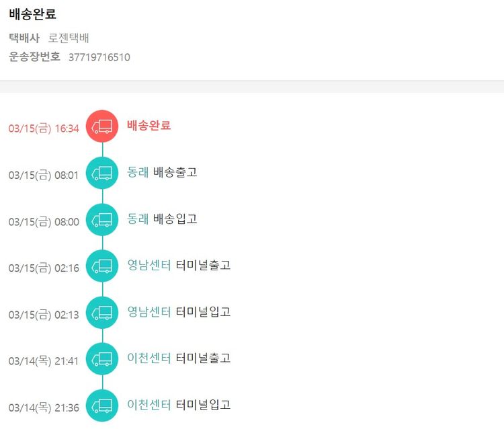Click the 03/14(목) 21:36 timestamp
The height and width of the screenshot is (429, 504).
(44, 407)
